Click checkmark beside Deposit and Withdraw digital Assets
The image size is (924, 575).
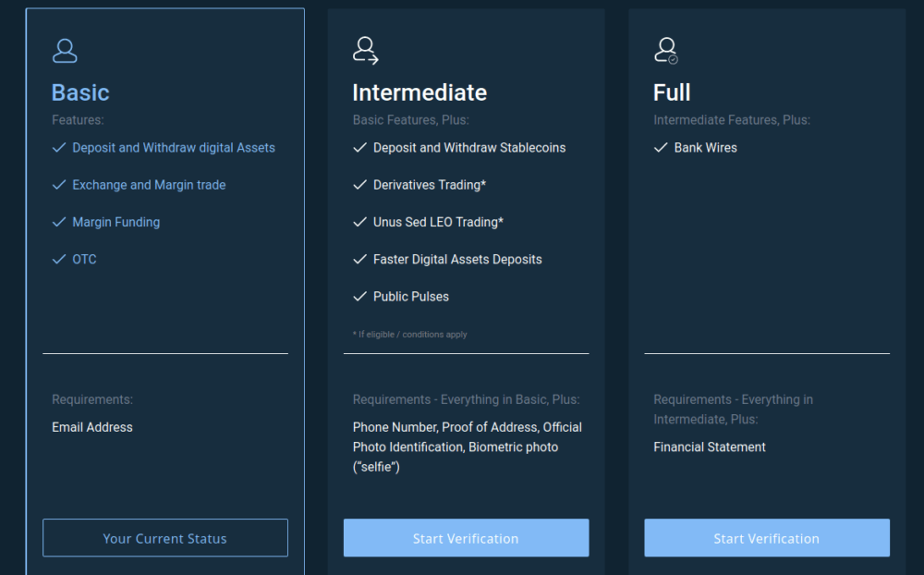[59, 148]
